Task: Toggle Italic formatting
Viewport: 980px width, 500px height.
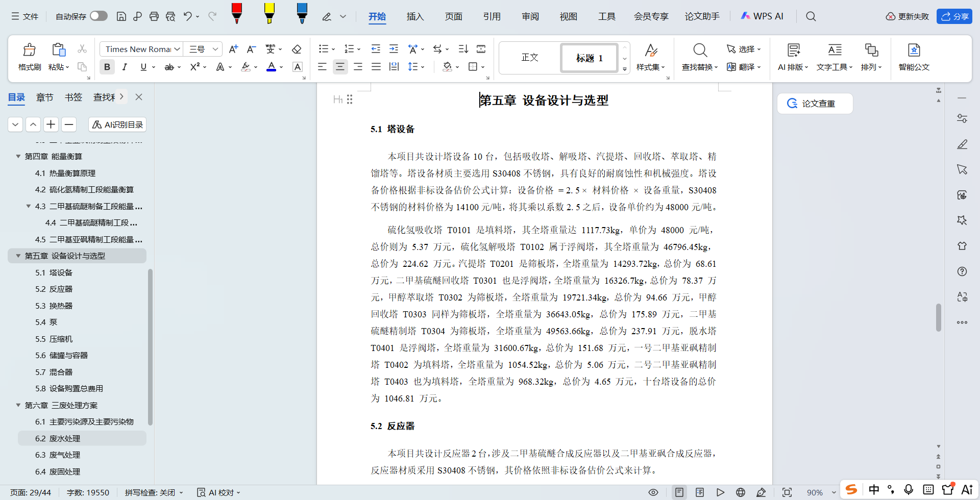Action: coord(125,67)
